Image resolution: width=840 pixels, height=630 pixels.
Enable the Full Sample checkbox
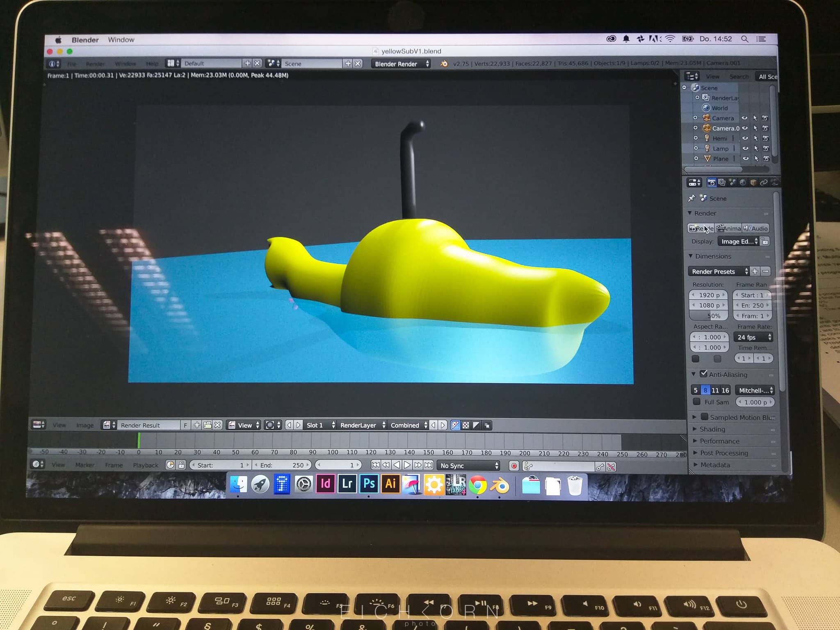[x=696, y=402]
